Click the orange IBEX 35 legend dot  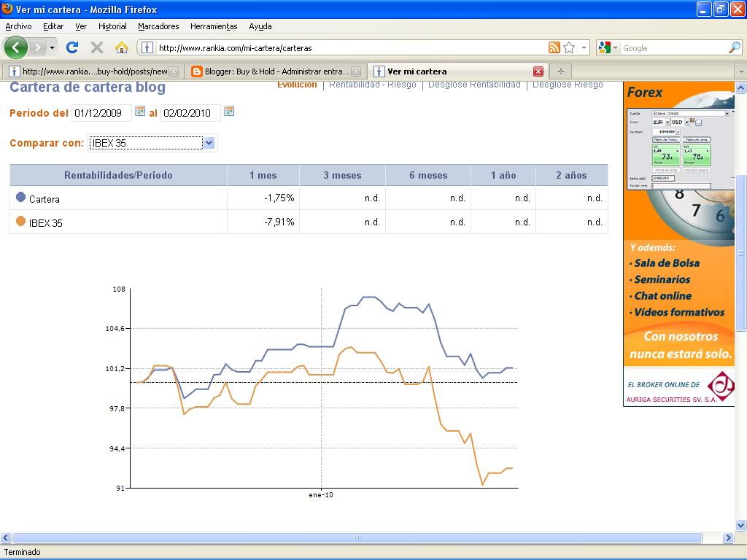coord(20,221)
